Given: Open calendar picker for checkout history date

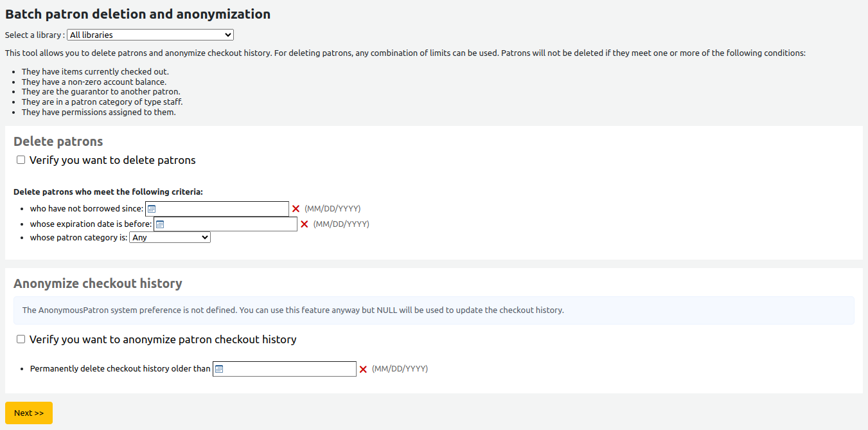Looking at the screenshot, I should [218, 368].
